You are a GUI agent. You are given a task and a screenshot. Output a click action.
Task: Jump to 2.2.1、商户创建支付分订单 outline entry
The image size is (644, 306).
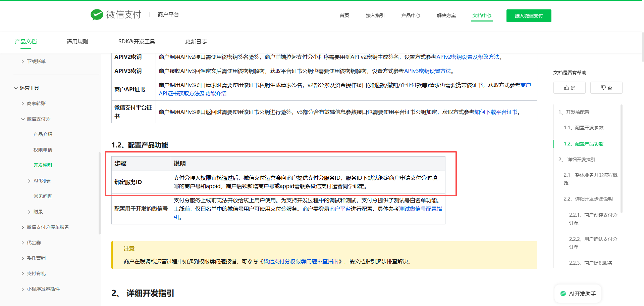pyautogui.click(x=593, y=219)
